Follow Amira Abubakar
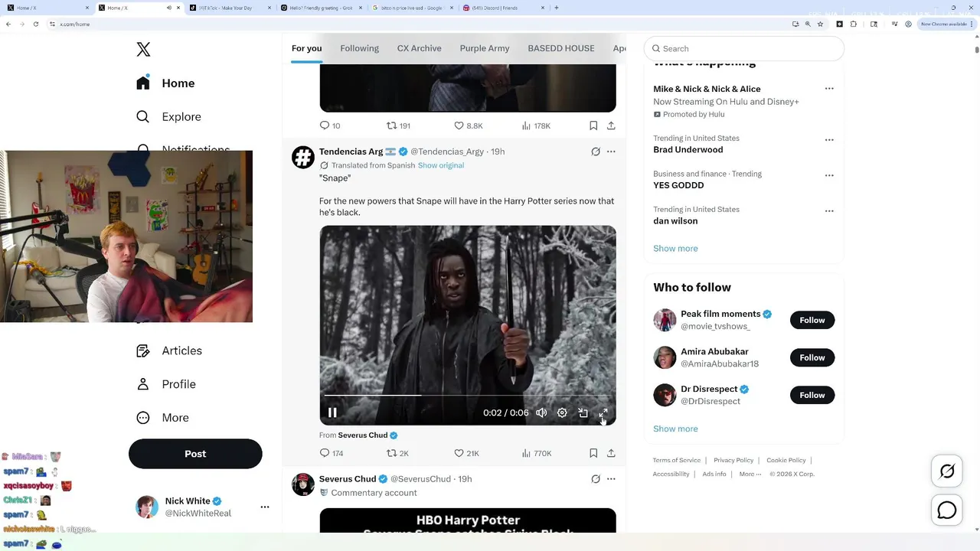The image size is (980, 551). (812, 357)
